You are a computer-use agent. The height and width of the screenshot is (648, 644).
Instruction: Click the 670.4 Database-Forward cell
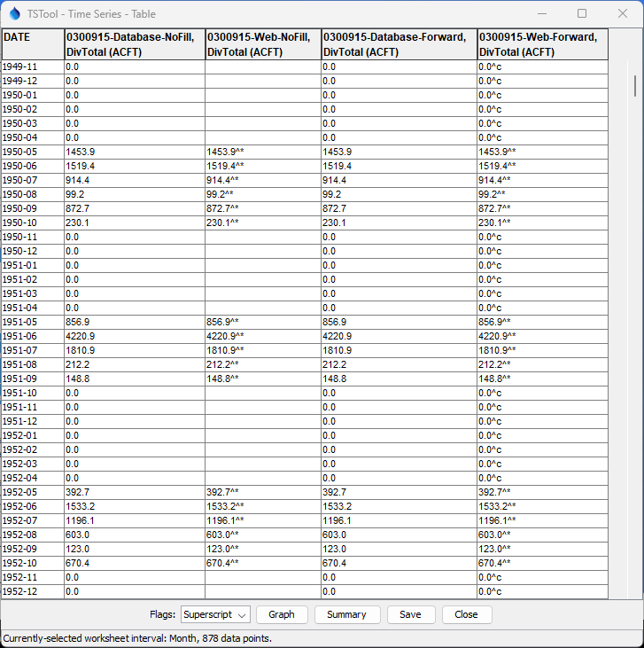399,563
